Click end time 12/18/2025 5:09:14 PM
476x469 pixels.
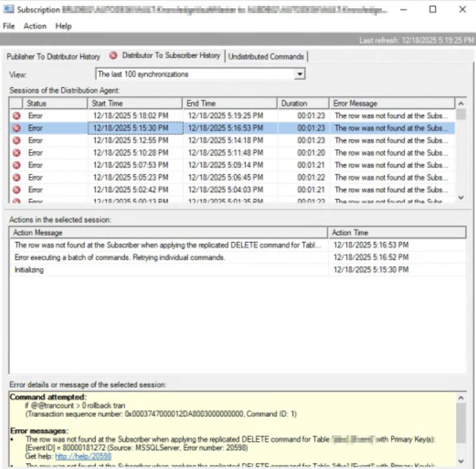(225, 165)
